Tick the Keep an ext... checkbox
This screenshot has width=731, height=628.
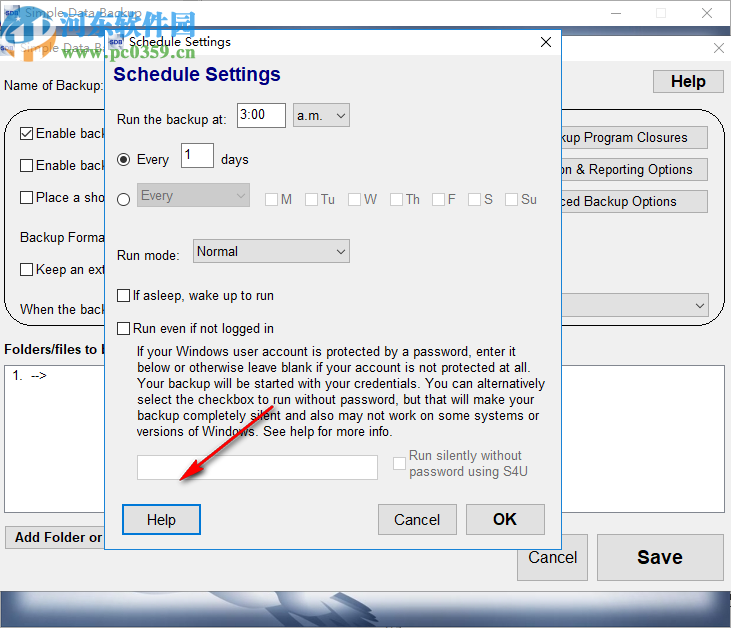27,269
